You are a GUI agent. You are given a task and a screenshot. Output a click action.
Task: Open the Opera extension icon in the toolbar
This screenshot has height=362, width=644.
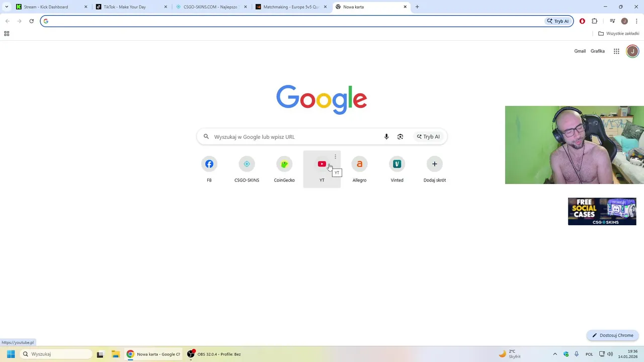click(x=582, y=21)
